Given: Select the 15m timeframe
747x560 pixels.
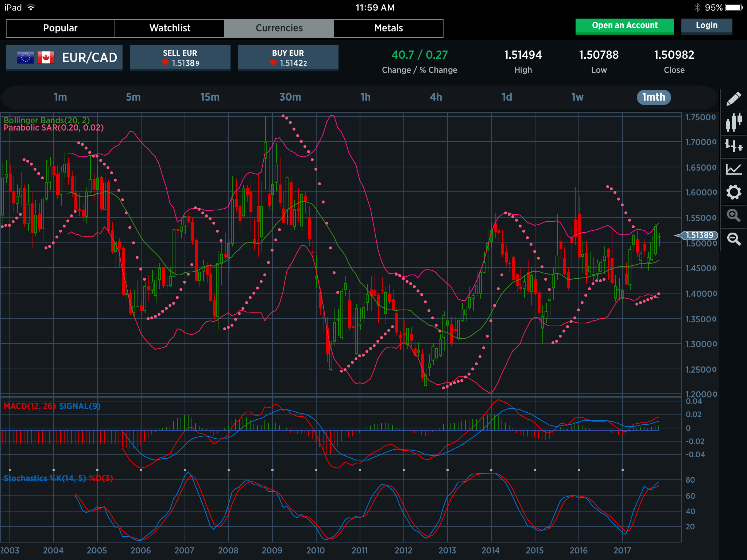Looking at the screenshot, I should tap(210, 97).
